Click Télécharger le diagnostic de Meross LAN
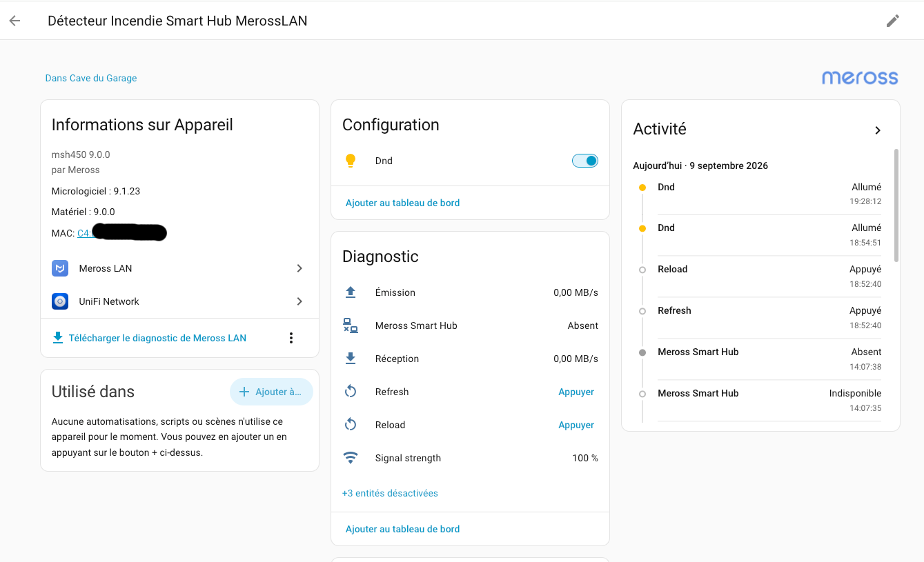Image resolution: width=924 pixels, height=562 pixels. [157, 338]
